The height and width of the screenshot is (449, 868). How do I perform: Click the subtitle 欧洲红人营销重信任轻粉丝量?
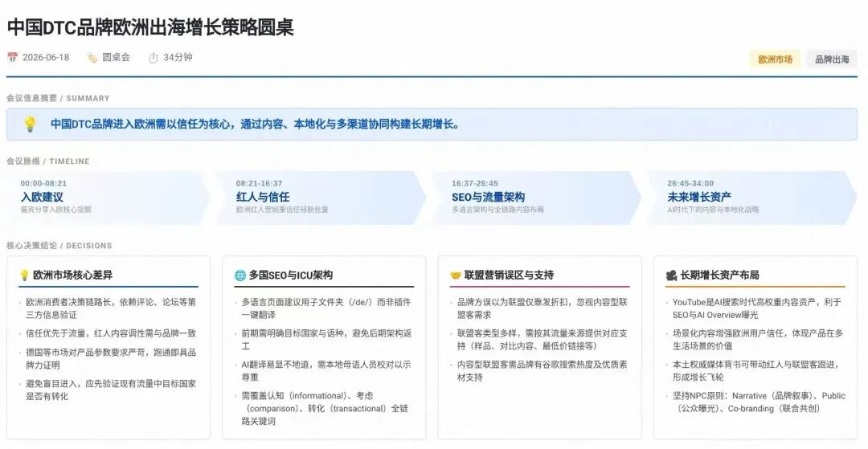(x=282, y=210)
